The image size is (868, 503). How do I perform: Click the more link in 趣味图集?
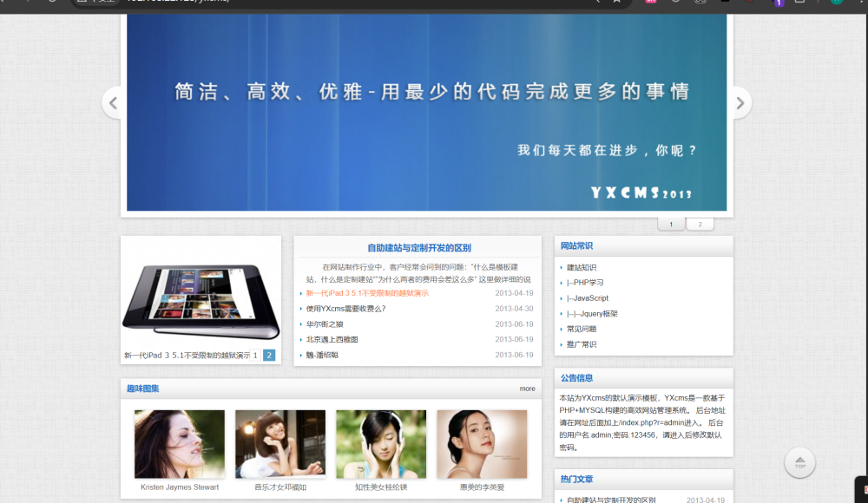(x=527, y=389)
